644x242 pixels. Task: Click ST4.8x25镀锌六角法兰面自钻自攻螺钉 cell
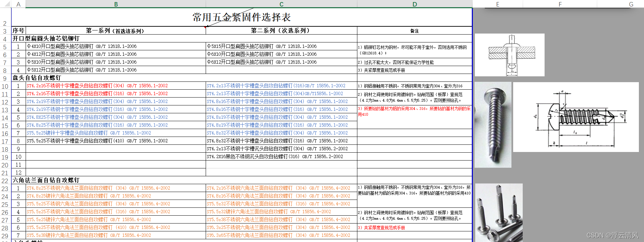coord(115,196)
